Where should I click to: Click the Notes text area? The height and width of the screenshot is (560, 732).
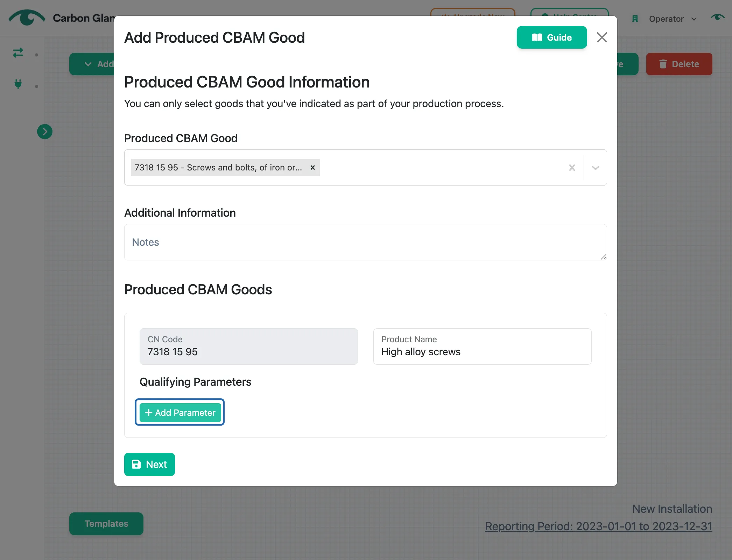(x=365, y=242)
